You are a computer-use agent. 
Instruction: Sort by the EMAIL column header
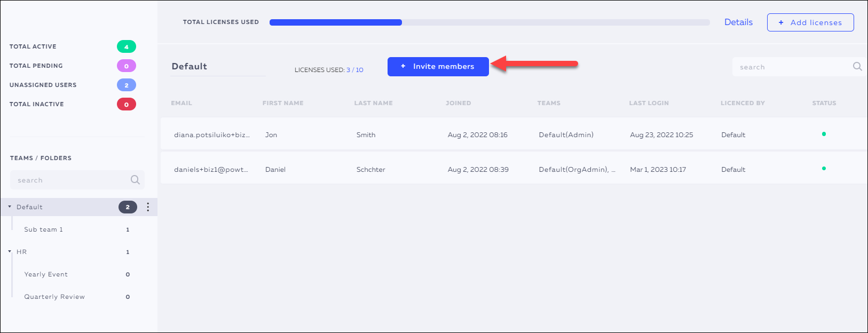(x=182, y=103)
